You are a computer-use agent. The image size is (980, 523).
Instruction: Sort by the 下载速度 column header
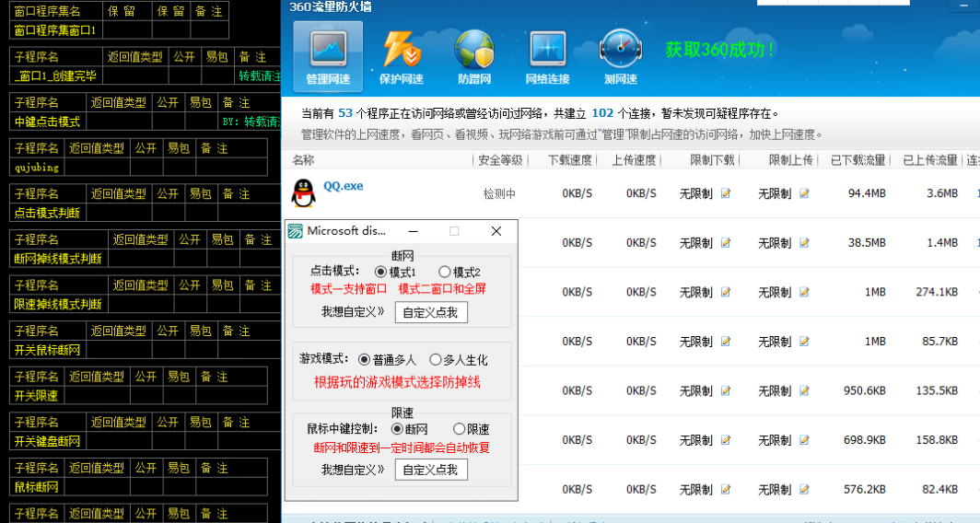(570, 160)
